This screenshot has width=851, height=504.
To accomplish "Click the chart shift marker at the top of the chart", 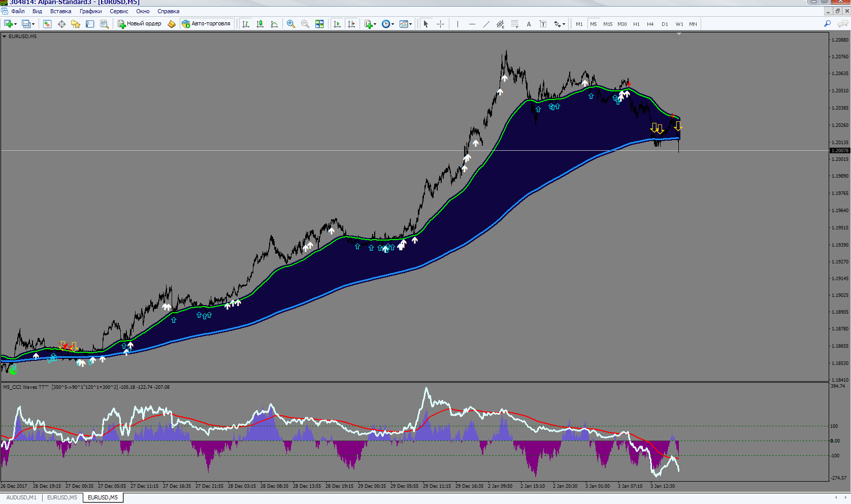I will click(679, 34).
